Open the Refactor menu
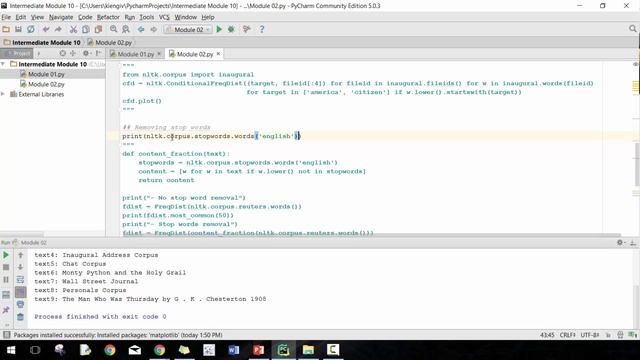The width and height of the screenshot is (640, 360). coord(108,17)
